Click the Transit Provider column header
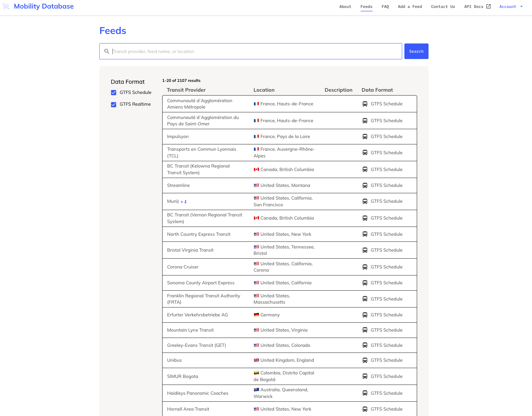The width and height of the screenshot is (532, 416). click(186, 90)
